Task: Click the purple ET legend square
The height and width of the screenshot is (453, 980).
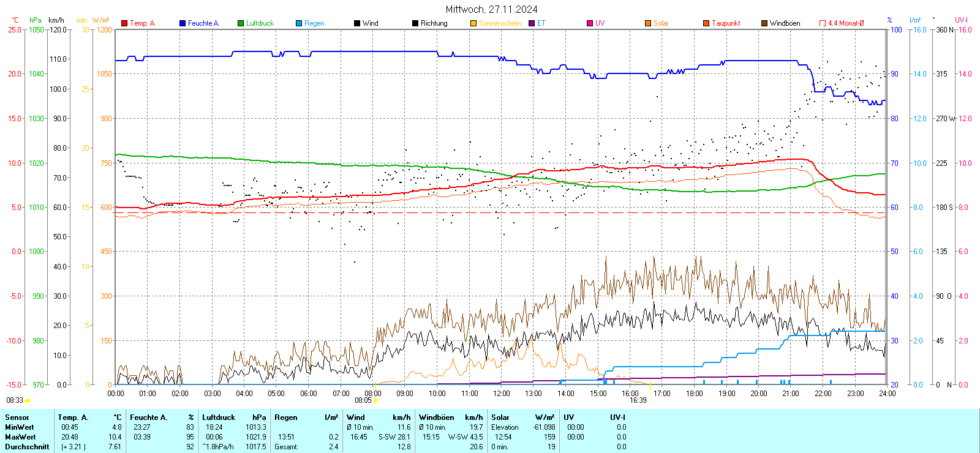Action: (x=532, y=23)
